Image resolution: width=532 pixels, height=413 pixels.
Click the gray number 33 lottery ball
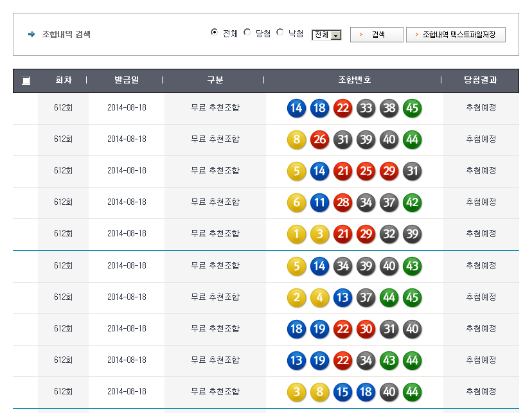[366, 108]
